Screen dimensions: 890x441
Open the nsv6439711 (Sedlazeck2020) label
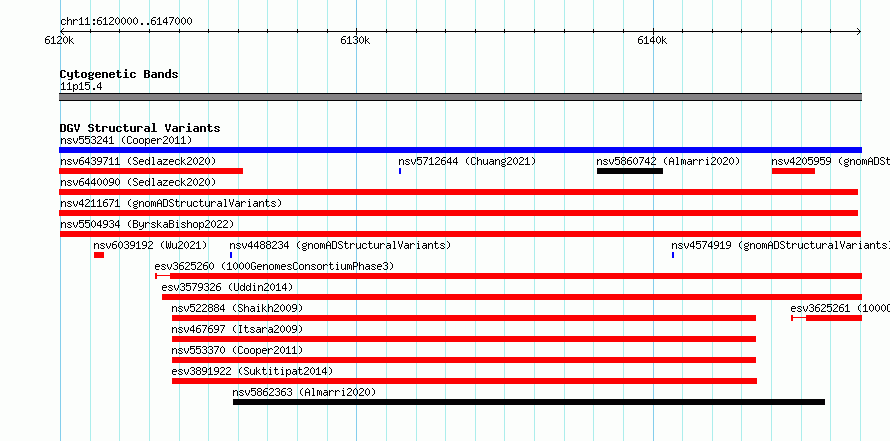138,161
